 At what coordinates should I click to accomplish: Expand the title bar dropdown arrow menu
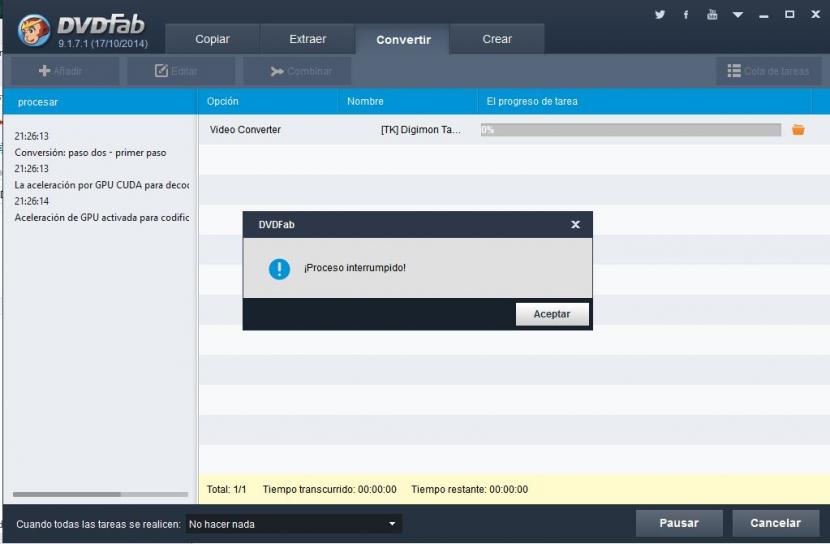[738, 15]
